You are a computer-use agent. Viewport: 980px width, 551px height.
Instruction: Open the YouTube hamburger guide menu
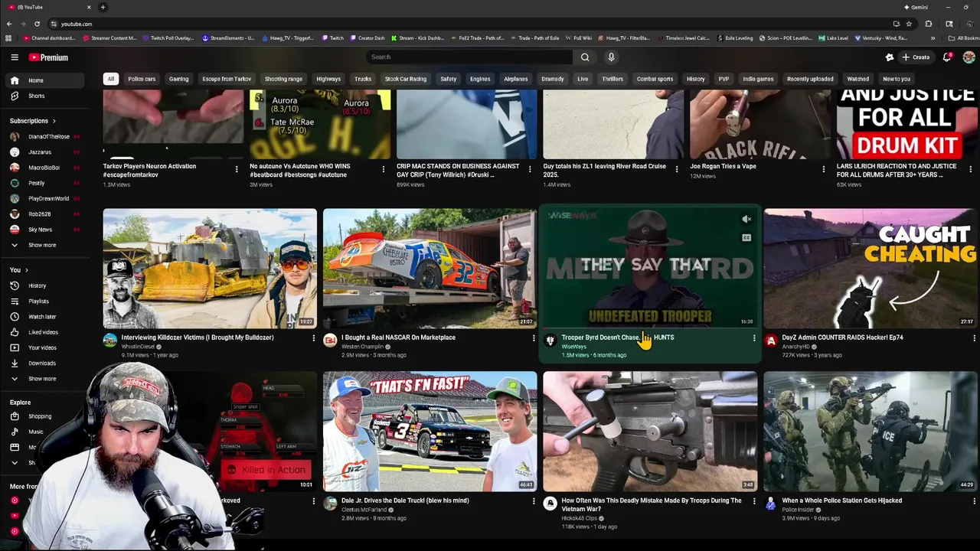[15, 57]
